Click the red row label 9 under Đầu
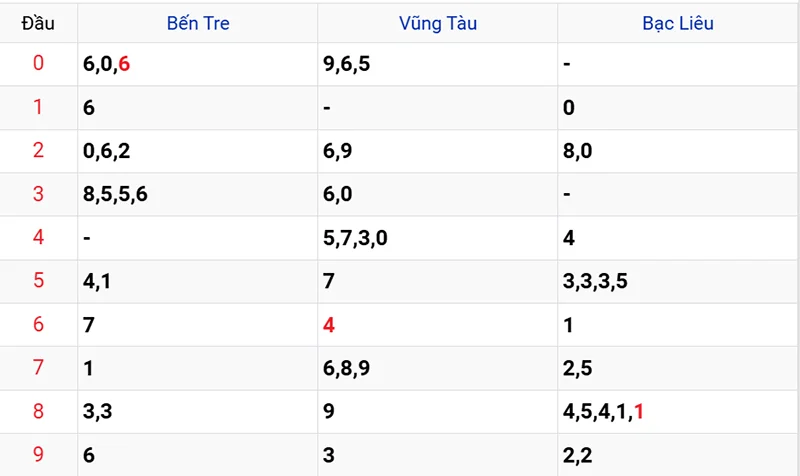Screen dimensions: 800x476 pos(38,455)
